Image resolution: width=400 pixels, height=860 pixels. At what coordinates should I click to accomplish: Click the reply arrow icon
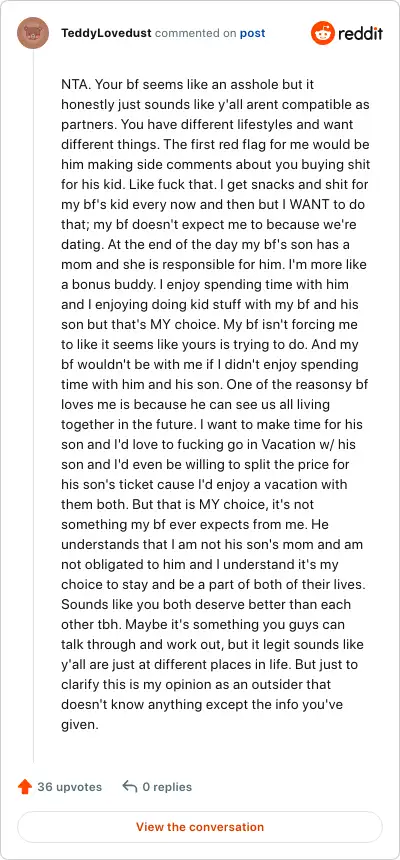[x=129, y=787]
